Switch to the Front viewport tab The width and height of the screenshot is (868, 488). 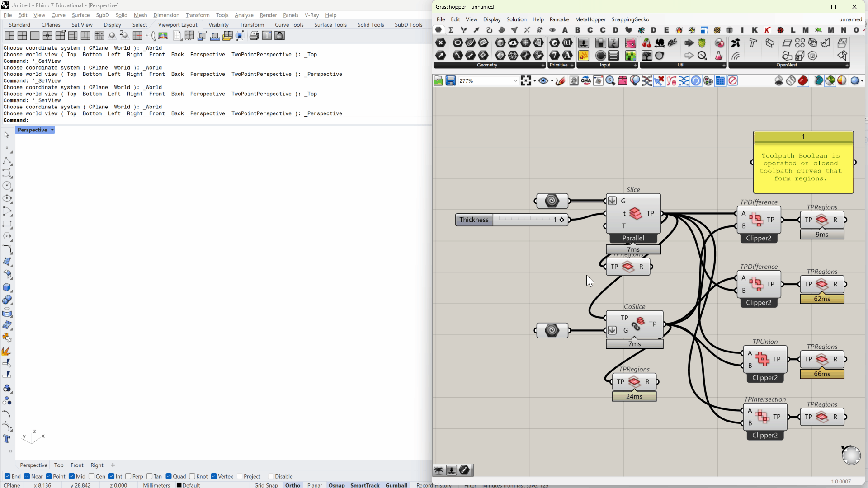point(77,465)
